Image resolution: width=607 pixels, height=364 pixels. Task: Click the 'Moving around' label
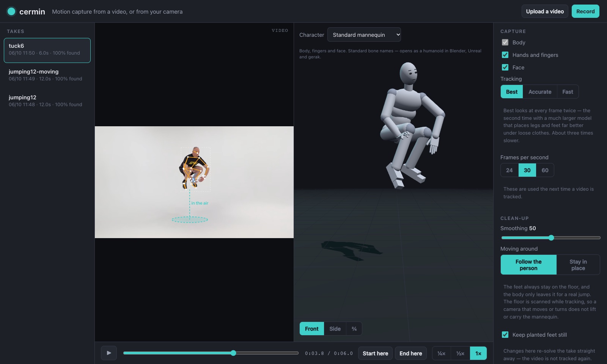pyautogui.click(x=519, y=249)
